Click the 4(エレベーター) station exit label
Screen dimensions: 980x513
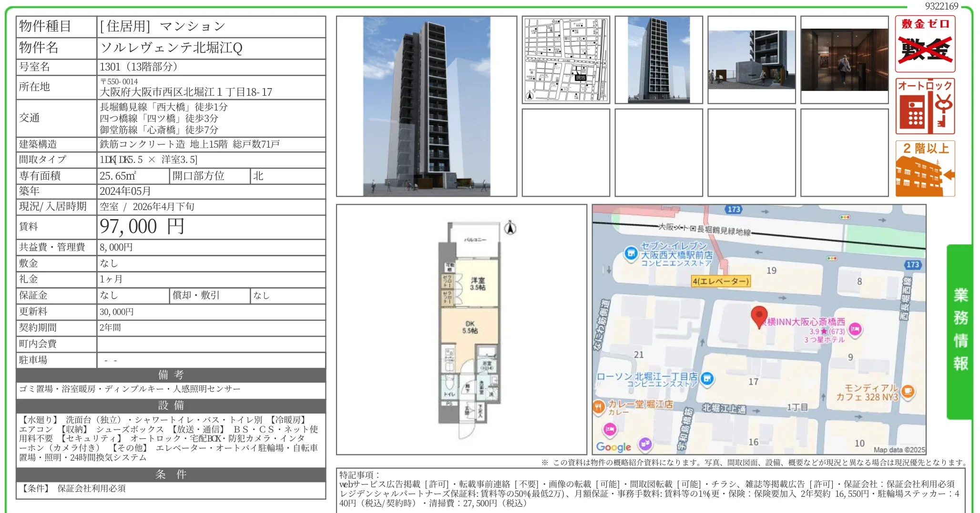[x=721, y=281]
